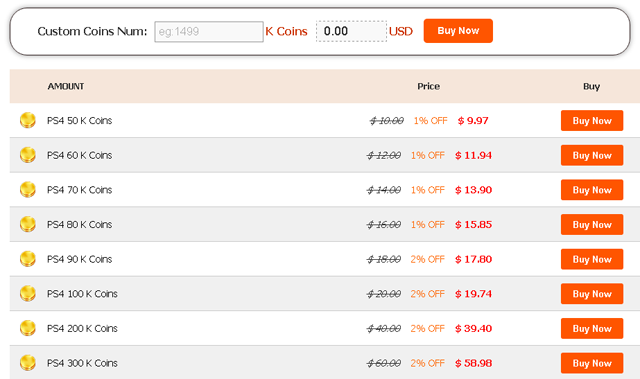Click the struck-through $ 10.00 price

point(387,121)
